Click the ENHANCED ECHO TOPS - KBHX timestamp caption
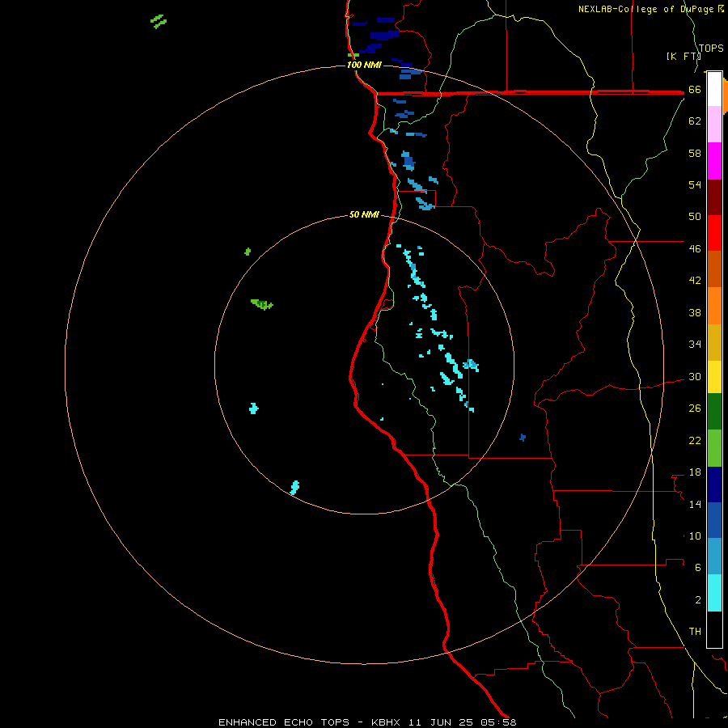Screen dimensions: 728x728 [x=367, y=722]
